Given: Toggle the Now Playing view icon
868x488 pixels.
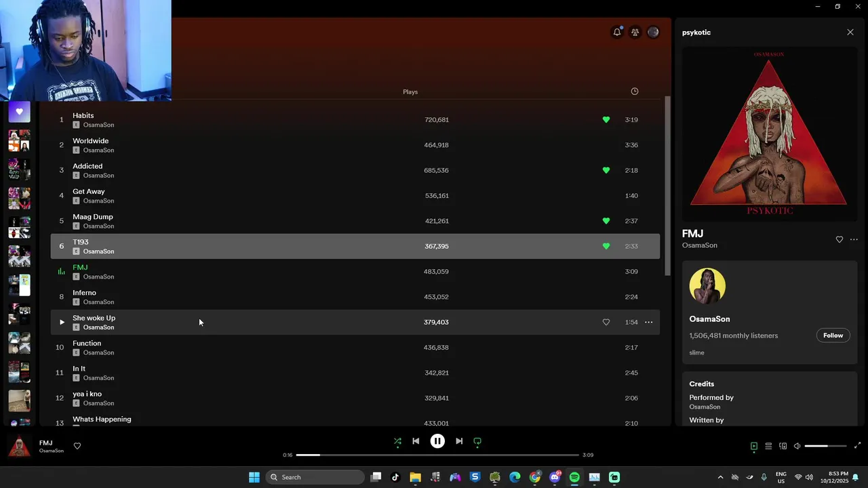Looking at the screenshot, I should point(753,446).
